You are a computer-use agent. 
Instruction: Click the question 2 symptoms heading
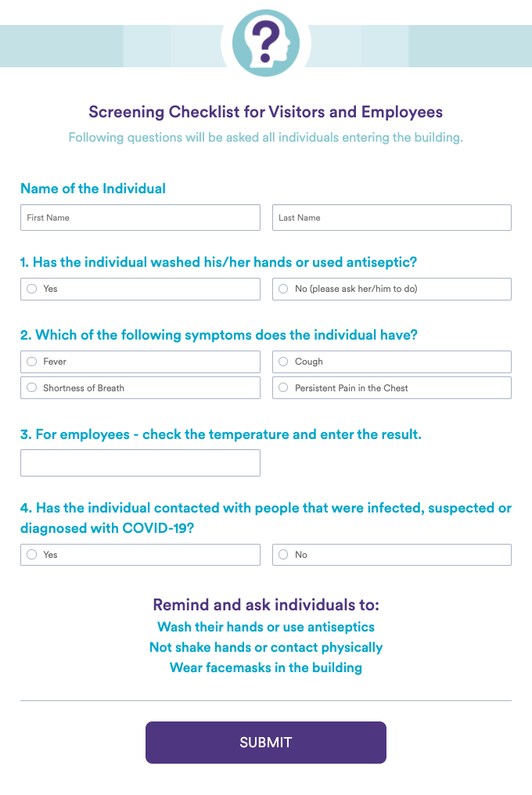[x=219, y=335]
